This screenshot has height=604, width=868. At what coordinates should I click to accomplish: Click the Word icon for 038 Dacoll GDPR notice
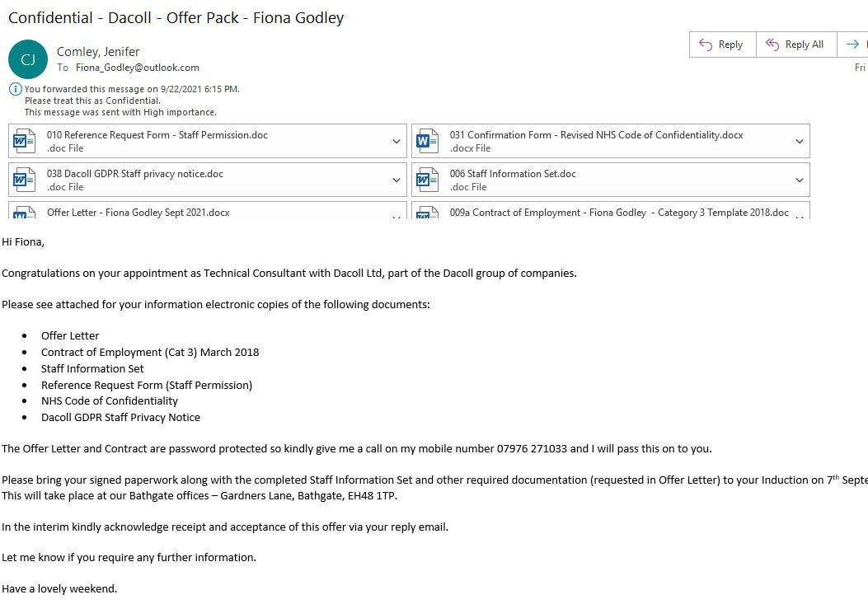pos(24,180)
